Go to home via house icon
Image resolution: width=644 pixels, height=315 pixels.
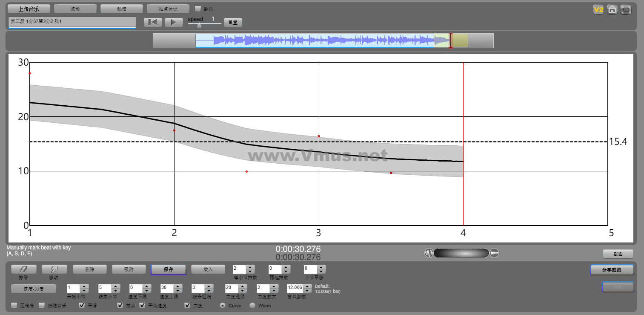(612, 9)
